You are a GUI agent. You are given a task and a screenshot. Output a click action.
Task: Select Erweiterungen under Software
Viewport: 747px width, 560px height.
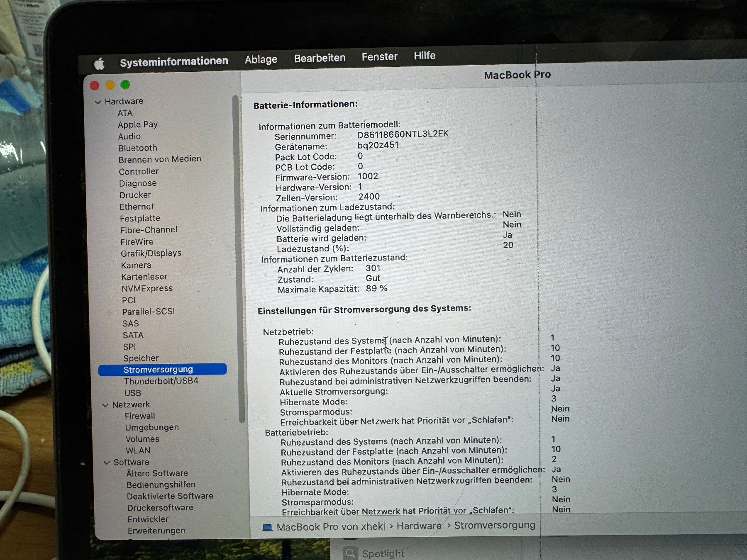pos(156,531)
